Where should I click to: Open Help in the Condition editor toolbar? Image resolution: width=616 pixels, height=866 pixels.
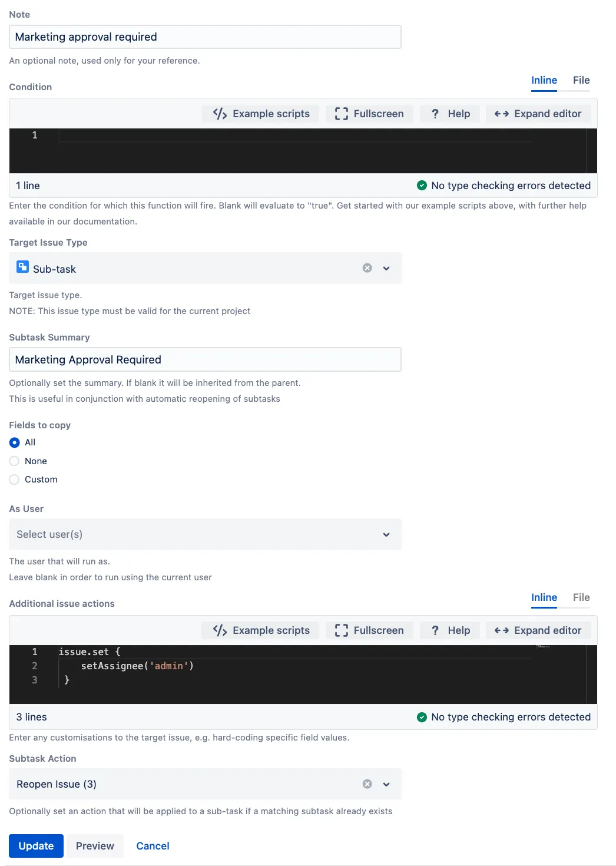(450, 114)
